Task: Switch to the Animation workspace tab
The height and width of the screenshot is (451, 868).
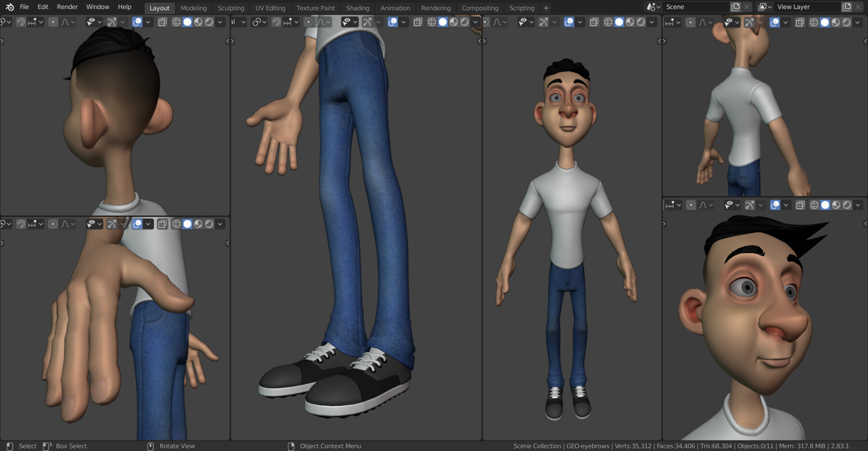Action: [x=395, y=8]
